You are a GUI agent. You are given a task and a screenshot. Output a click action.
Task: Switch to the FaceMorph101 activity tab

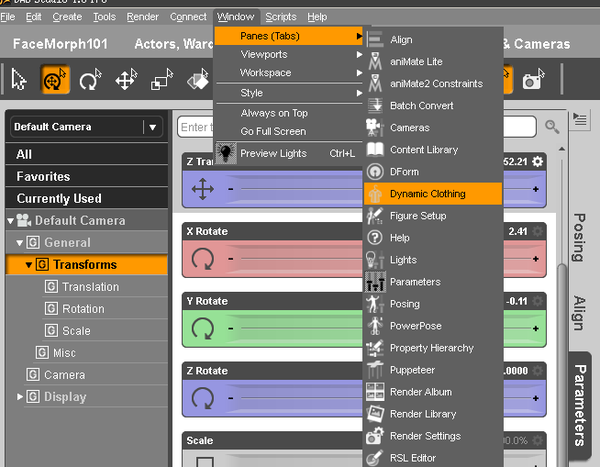coord(60,44)
